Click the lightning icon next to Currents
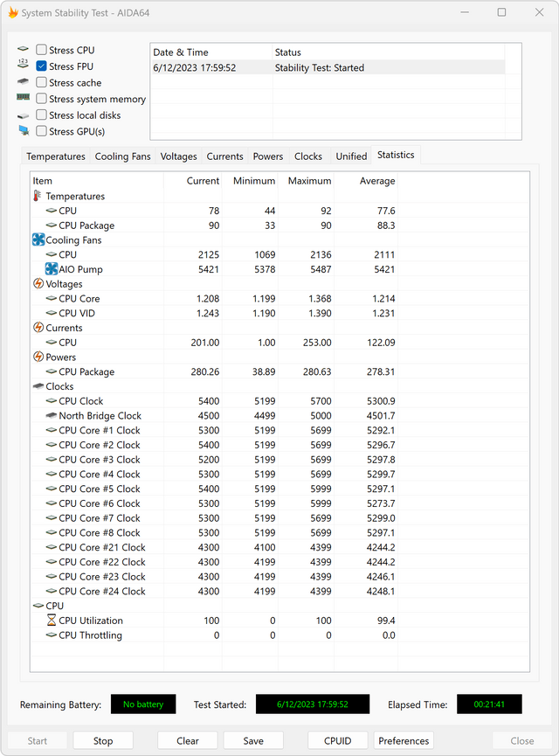559x756 pixels. click(x=38, y=328)
